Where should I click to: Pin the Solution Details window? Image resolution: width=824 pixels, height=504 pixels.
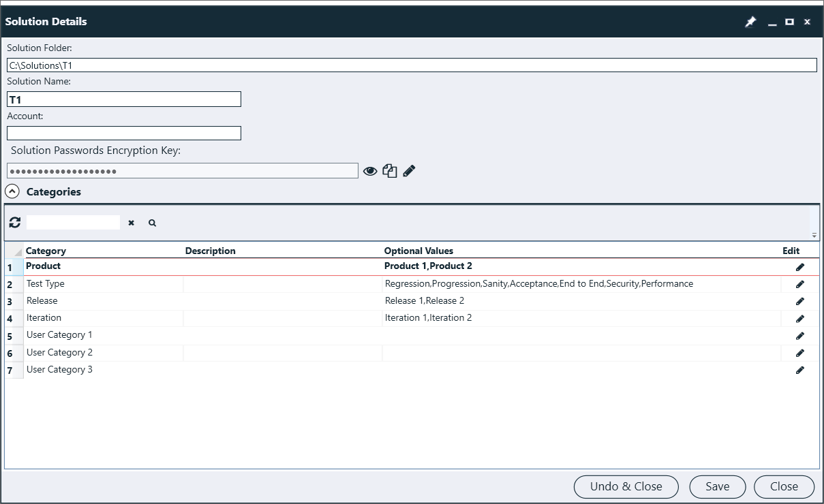click(x=750, y=21)
